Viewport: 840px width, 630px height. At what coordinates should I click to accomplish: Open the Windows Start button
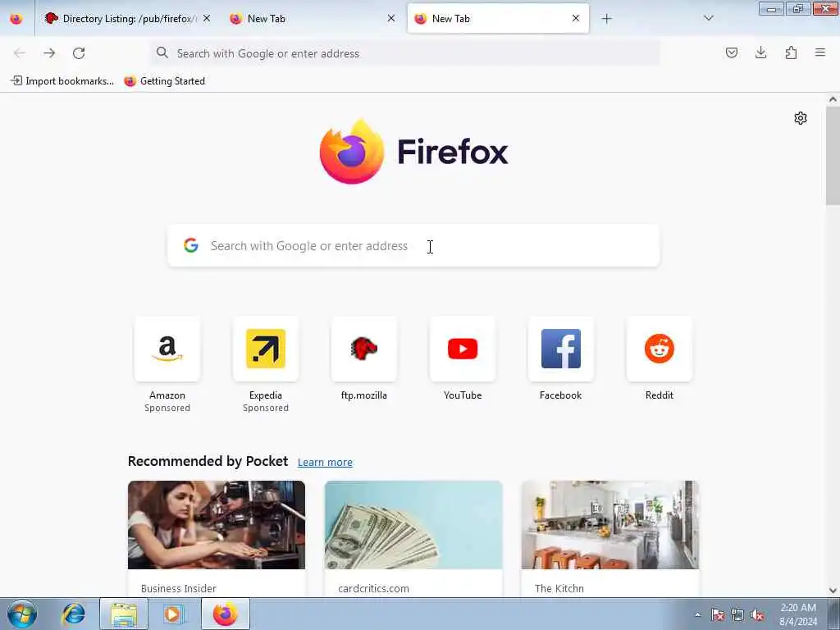[x=22, y=614]
